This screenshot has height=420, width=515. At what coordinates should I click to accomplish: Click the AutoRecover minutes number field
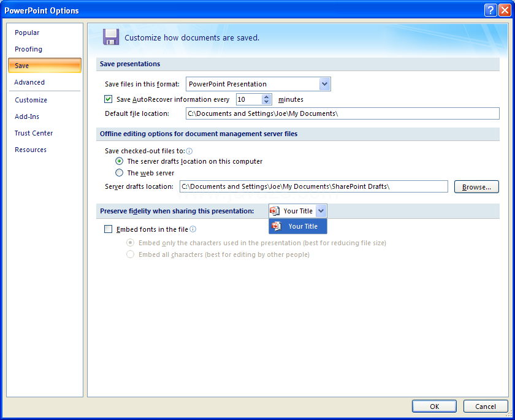(x=249, y=99)
